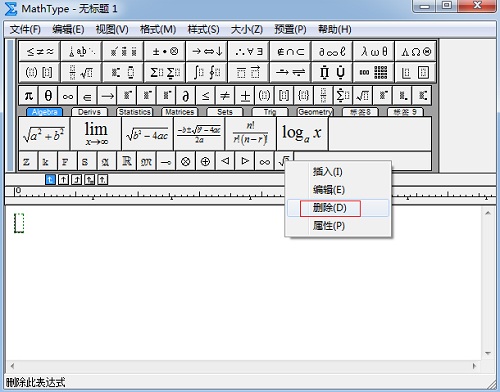Image resolution: width=500 pixels, height=392 pixels.
Task: Open the uppercase Greek palette ΛΩ
Action: [x=415, y=51]
